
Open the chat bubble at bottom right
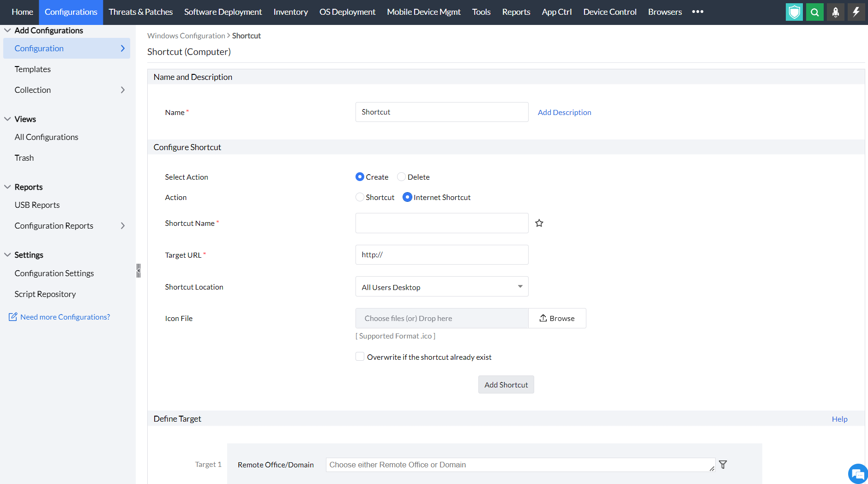(857, 473)
